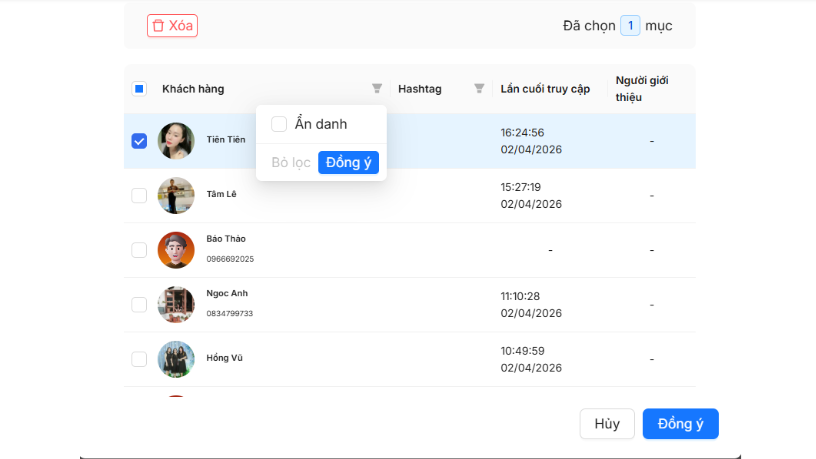The image size is (816, 459).
Task: Open Bảo Thảo's avatar thumbnail
Action: [176, 250]
